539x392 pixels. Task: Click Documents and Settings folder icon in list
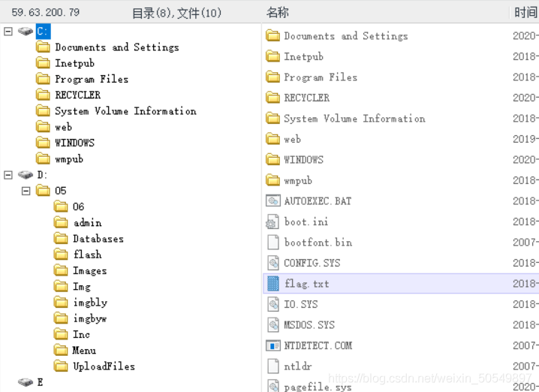tap(273, 35)
